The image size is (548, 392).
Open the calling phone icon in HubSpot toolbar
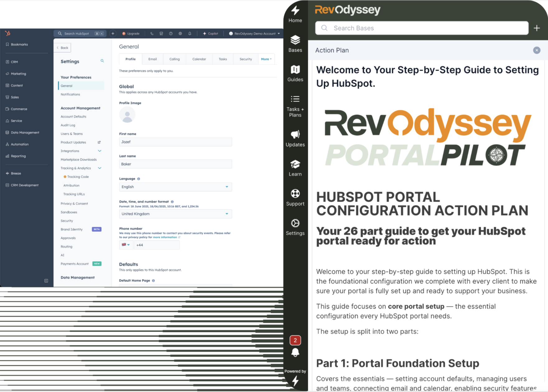point(152,34)
